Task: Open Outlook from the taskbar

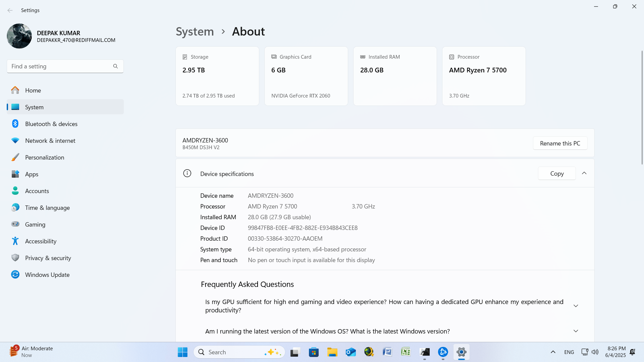Action: coord(351,352)
